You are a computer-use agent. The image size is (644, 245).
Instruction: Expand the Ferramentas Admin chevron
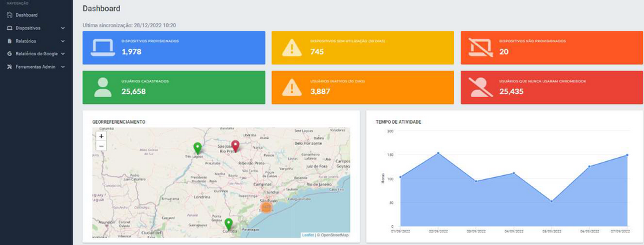(63, 67)
